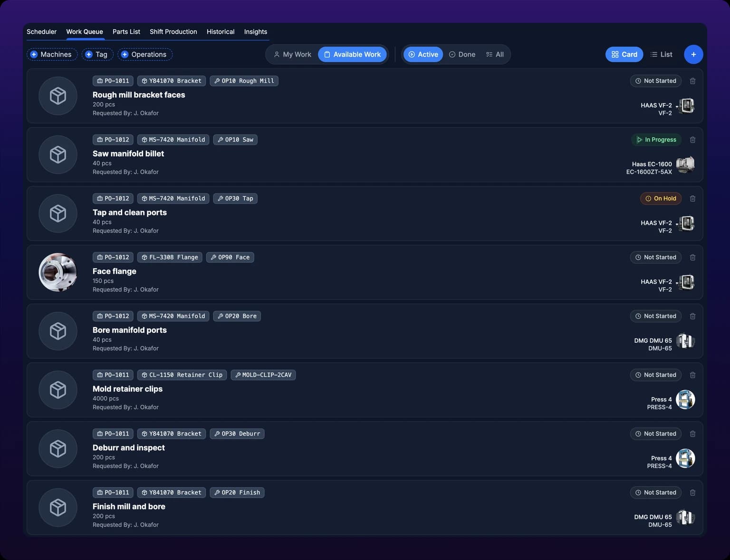The image size is (730, 560).
Task: Delete the Deburr and inspect card
Action: [692, 434]
